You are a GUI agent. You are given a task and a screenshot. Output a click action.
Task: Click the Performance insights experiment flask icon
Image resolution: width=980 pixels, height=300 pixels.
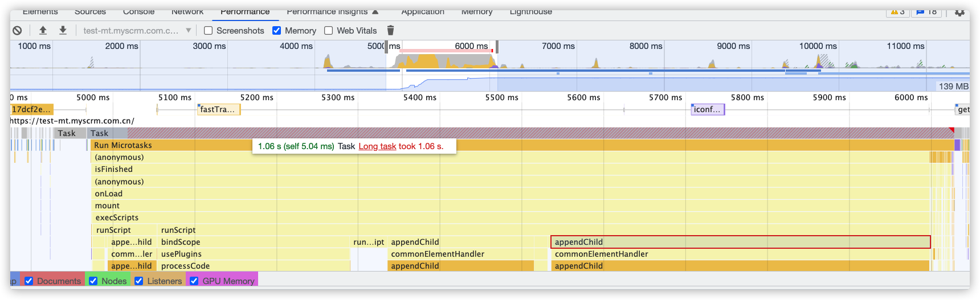tap(375, 12)
